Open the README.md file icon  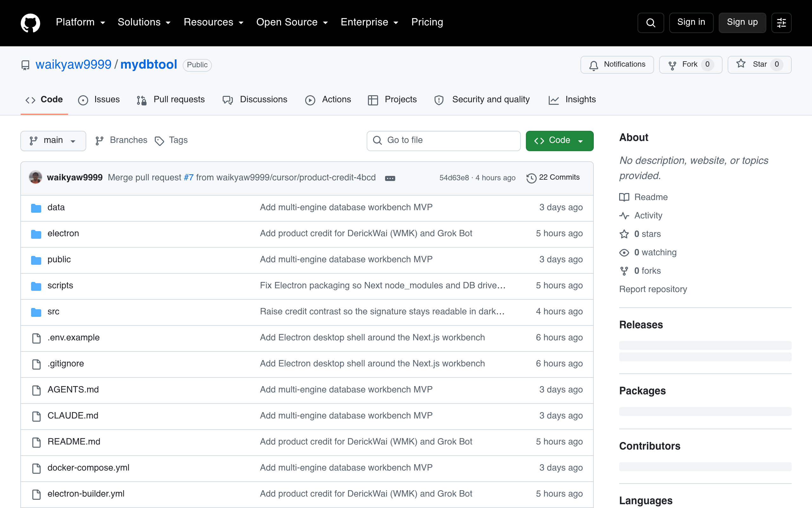coord(36,442)
